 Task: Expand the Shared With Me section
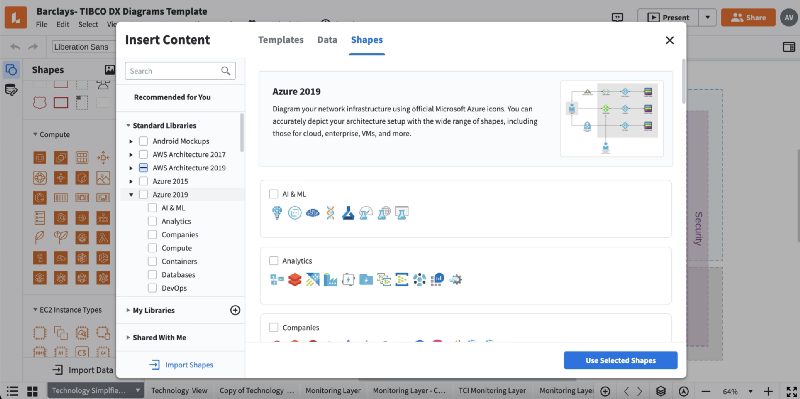(x=128, y=338)
